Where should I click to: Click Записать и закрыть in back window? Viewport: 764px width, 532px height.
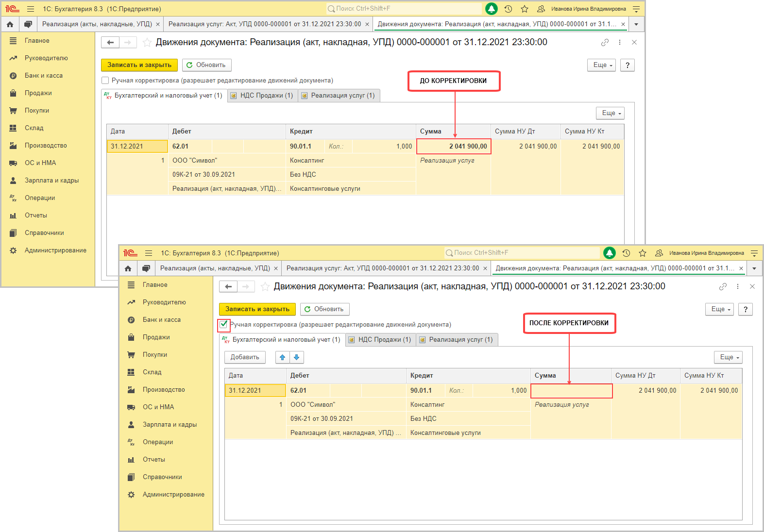pos(139,65)
